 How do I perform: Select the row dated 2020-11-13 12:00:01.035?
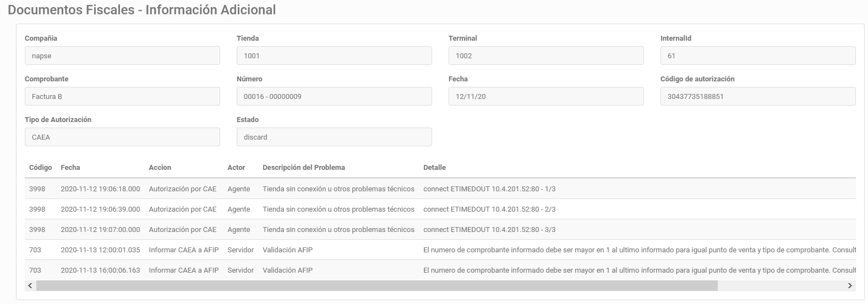[x=440, y=250]
